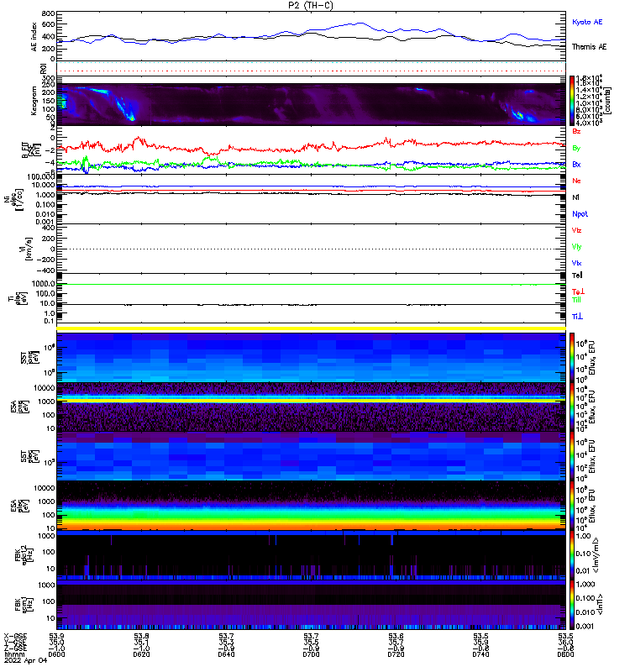Select the green "Viy" legend label

pos(576,247)
